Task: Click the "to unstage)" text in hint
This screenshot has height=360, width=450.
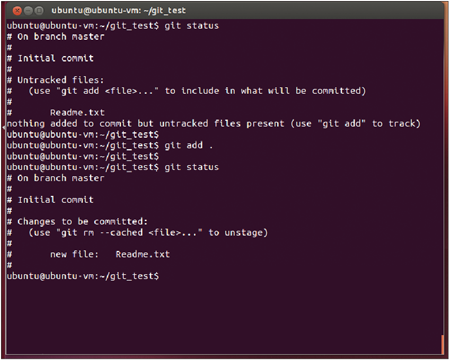Action: pos(238,233)
